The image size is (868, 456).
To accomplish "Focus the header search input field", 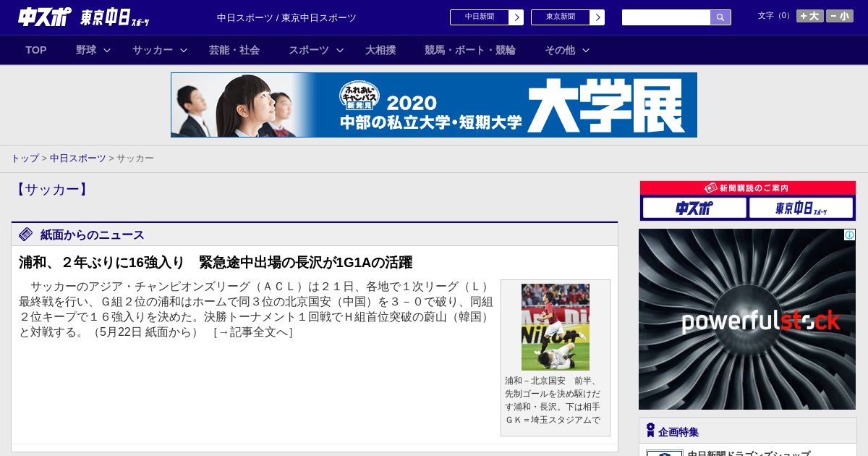I will tap(666, 17).
